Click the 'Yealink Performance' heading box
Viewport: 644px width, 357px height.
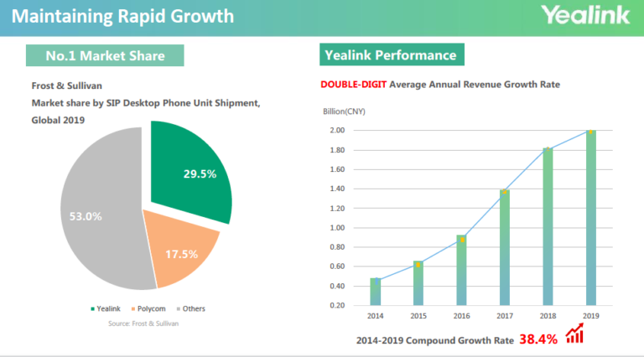(x=392, y=54)
